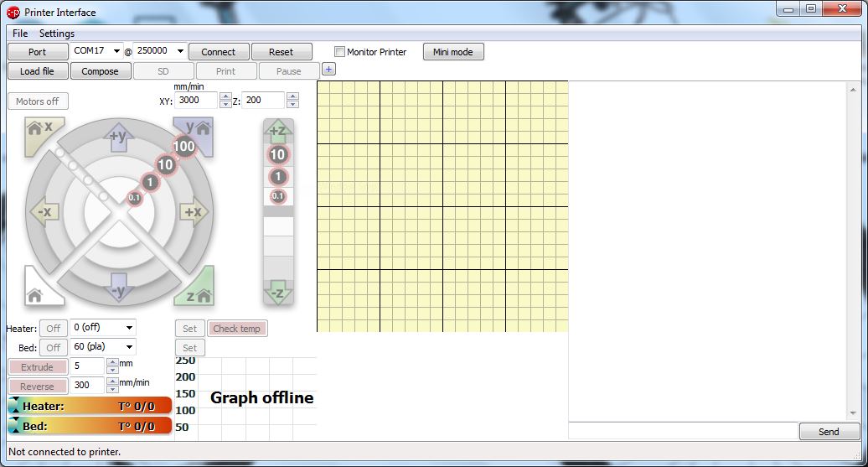Toggle Motors off button
The image size is (868, 467).
point(37,101)
